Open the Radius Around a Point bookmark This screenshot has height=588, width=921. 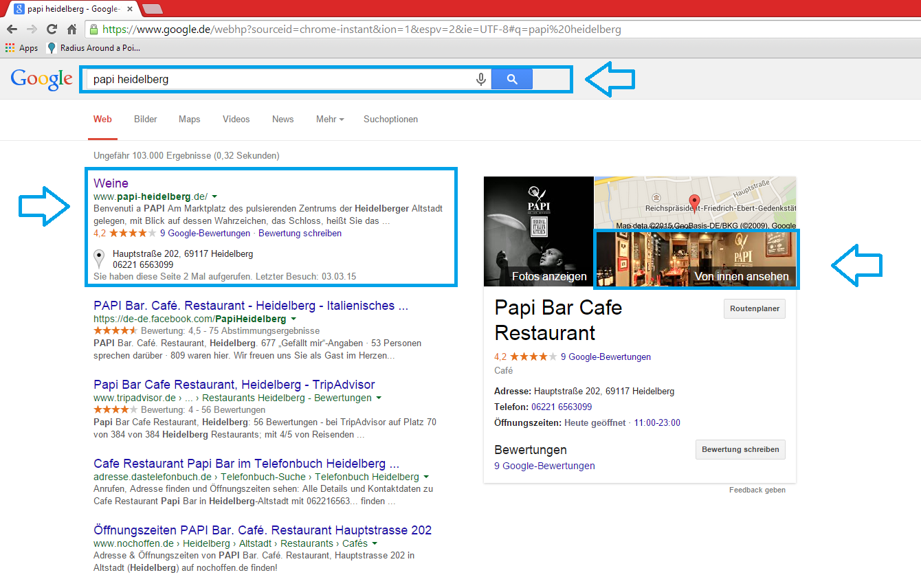click(93, 48)
